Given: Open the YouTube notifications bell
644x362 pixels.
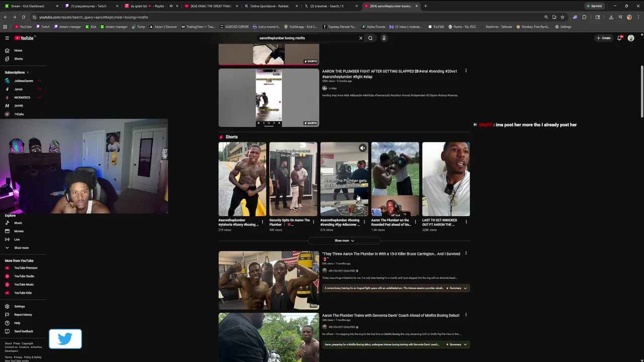Looking at the screenshot, I should pyautogui.click(x=620, y=38).
